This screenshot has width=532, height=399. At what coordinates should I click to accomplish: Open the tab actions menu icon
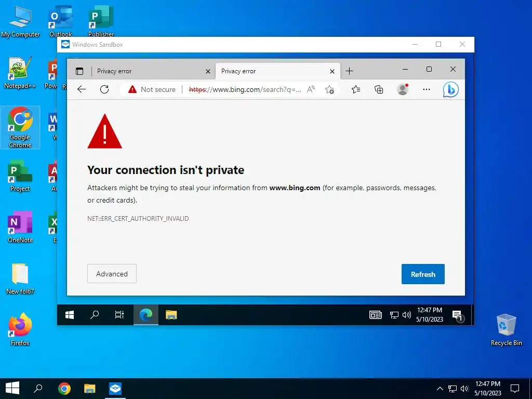coord(79,71)
